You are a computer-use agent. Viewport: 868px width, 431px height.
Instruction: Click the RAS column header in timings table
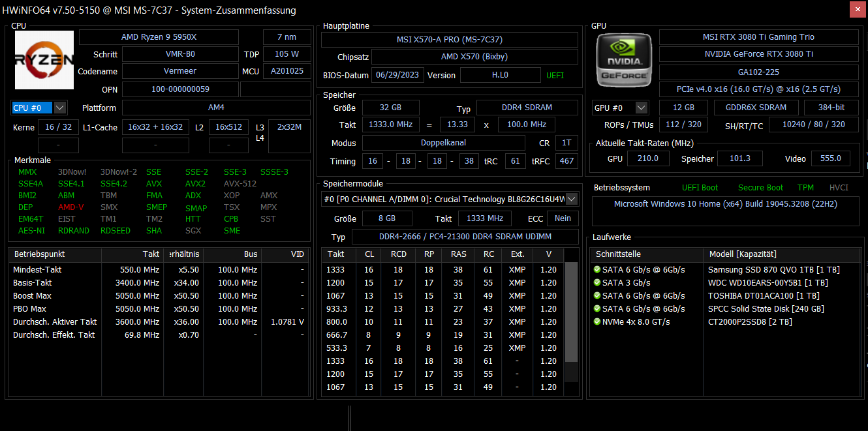click(459, 254)
